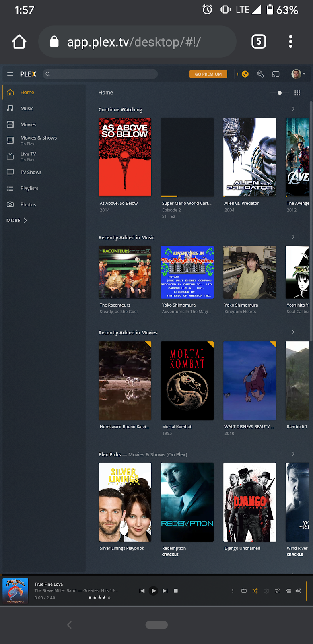Open the Mortal Kombat poster
Screen dimensions: 313x644
187,381
